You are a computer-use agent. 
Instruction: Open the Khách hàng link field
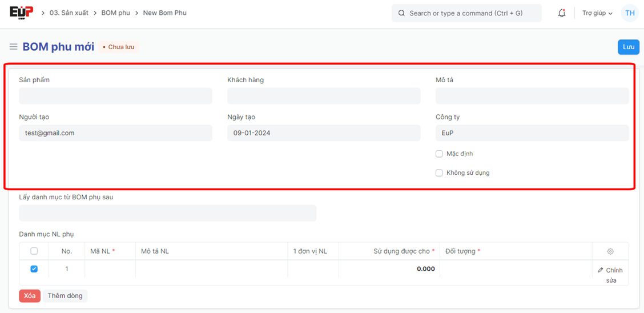pyautogui.click(x=324, y=96)
